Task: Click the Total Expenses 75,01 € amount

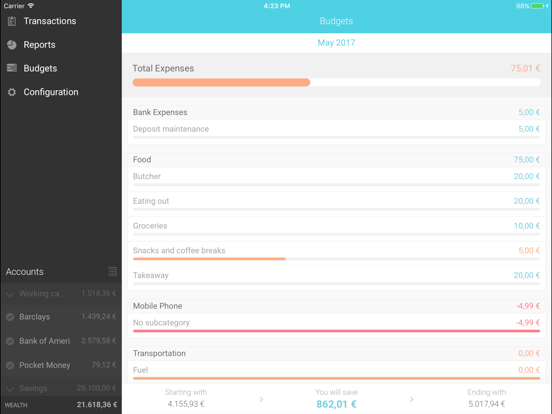Action: pyautogui.click(x=525, y=68)
